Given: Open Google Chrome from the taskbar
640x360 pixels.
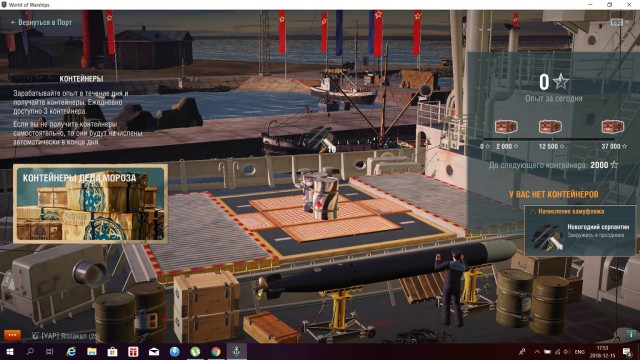Looking at the screenshot, I should tap(216, 351).
